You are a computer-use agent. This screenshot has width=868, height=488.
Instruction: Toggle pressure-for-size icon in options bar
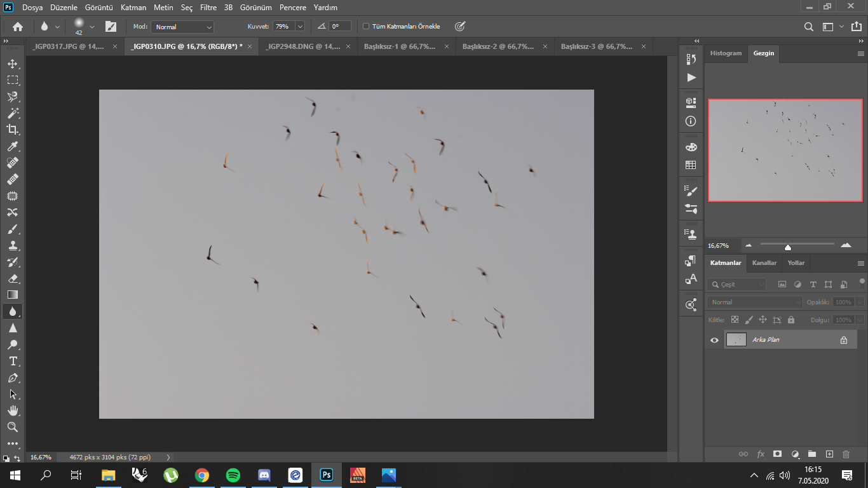pos(460,27)
